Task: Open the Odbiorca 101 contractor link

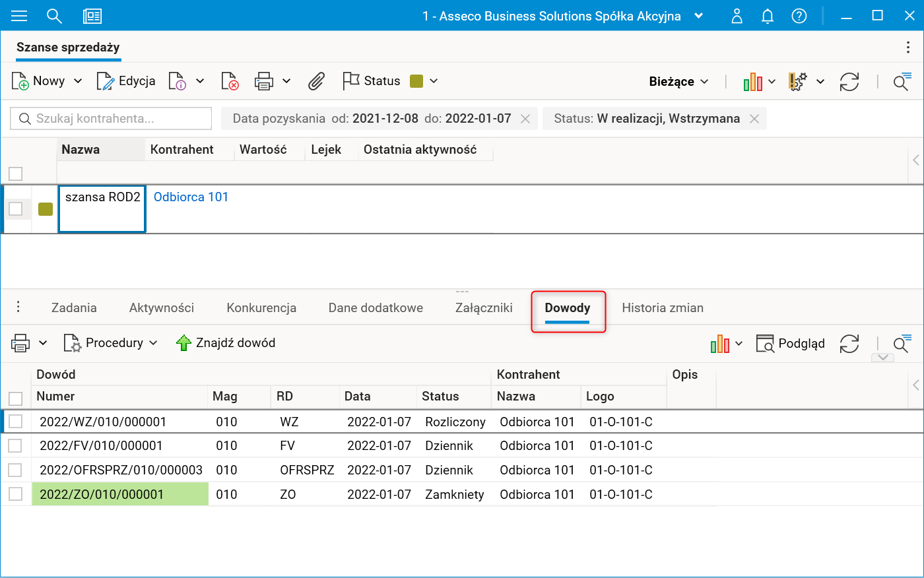Action: pyautogui.click(x=191, y=197)
